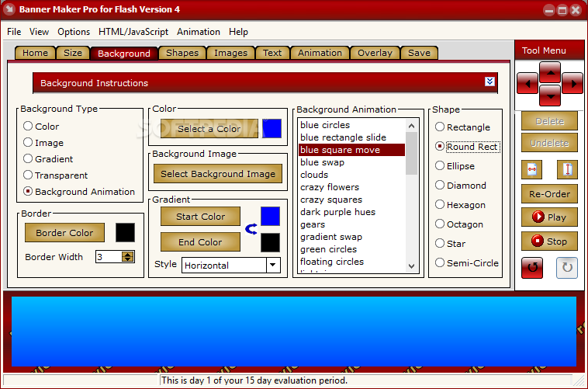Switch to the Shapes tab
The width and height of the screenshot is (588, 389).
coord(182,53)
